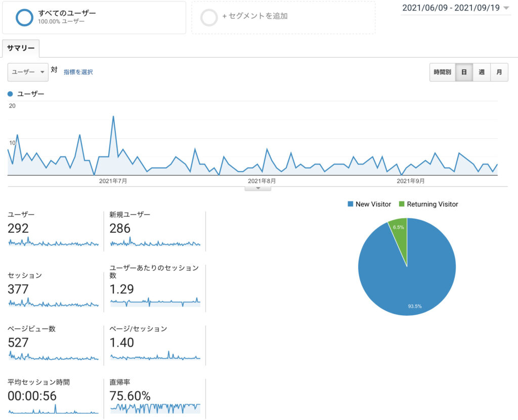Click the blue すべてのユーザー segment circle icon
This screenshot has height=420, width=518.
point(24,17)
